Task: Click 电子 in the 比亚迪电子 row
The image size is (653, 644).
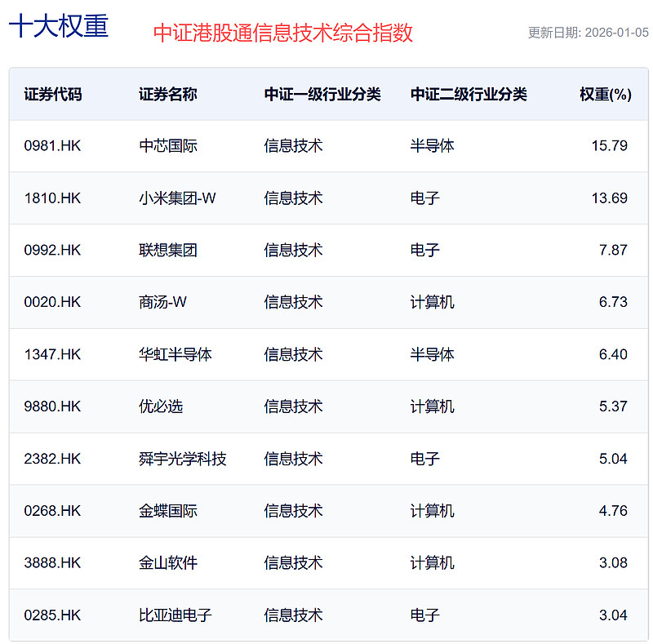Action: point(424,615)
